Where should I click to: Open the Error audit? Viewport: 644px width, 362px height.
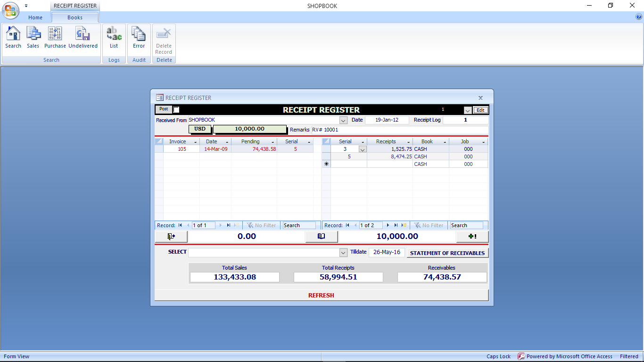(x=139, y=38)
